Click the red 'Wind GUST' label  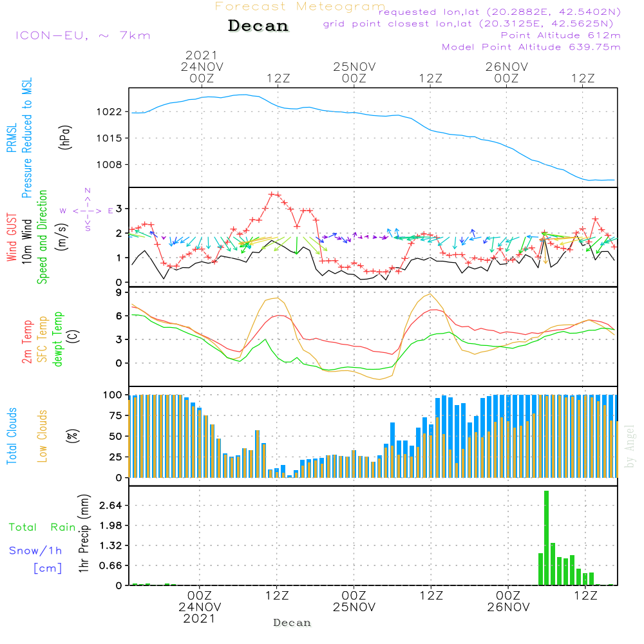pos(12,237)
